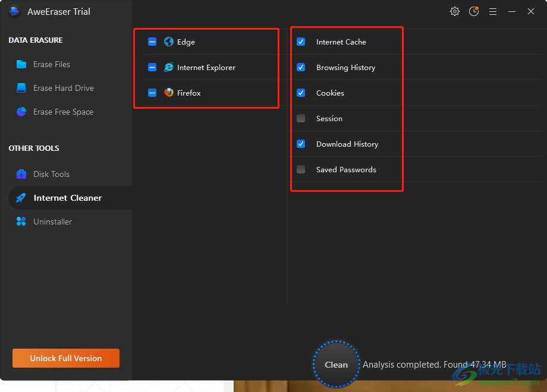
Task: Select the Firefox label text
Action: pyautogui.click(x=188, y=93)
